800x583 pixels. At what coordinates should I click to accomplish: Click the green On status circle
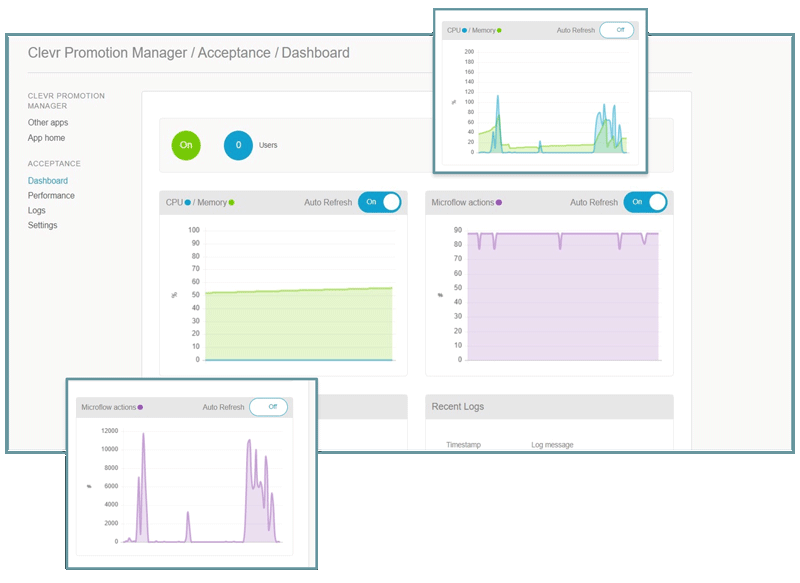186,145
